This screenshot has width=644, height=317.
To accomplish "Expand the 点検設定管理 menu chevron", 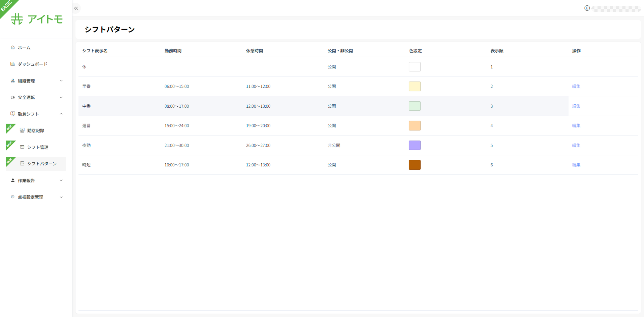I will click(61, 197).
